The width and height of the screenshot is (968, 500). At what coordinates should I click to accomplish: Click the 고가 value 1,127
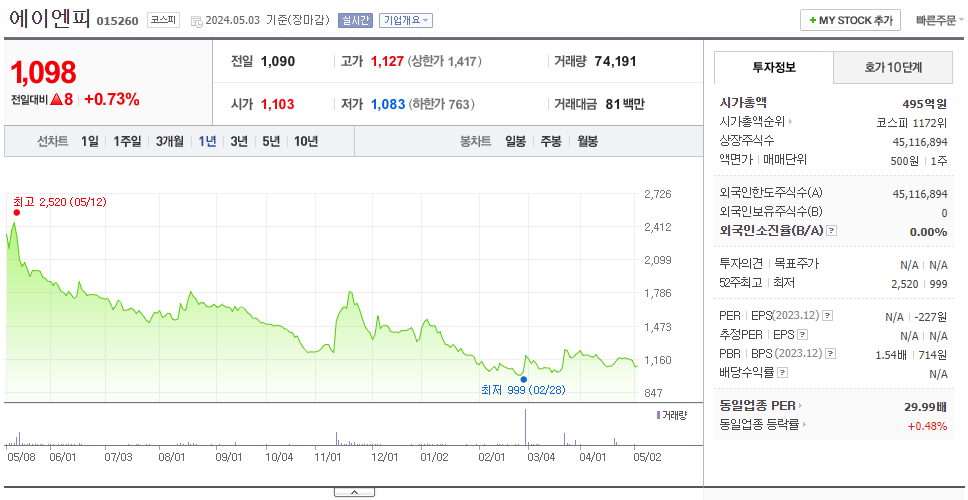tap(387, 61)
